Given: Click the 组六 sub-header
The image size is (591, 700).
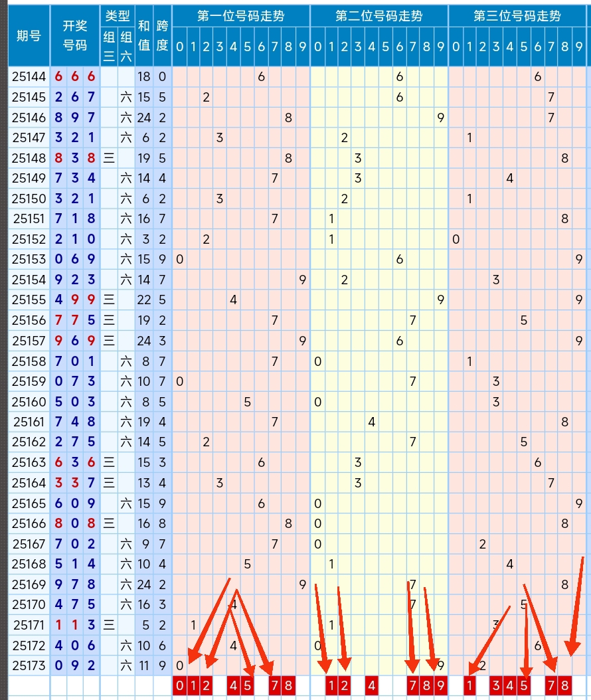Looking at the screenshot, I should [126, 47].
